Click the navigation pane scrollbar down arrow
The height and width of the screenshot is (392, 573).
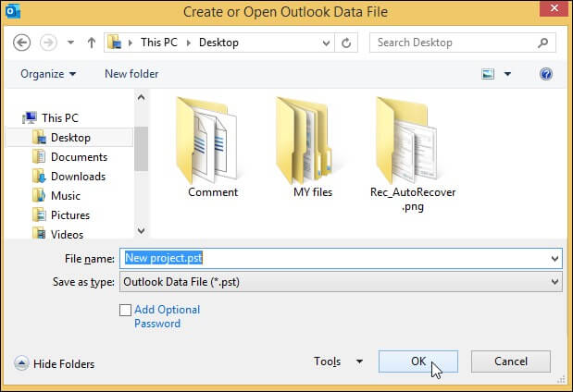[x=142, y=231]
